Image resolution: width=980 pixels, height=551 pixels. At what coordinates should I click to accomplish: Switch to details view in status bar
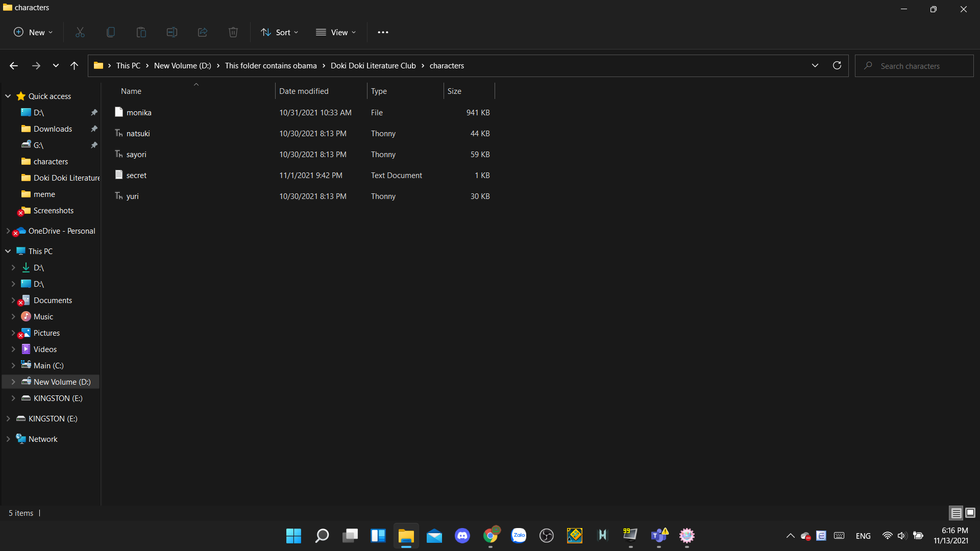click(x=955, y=513)
